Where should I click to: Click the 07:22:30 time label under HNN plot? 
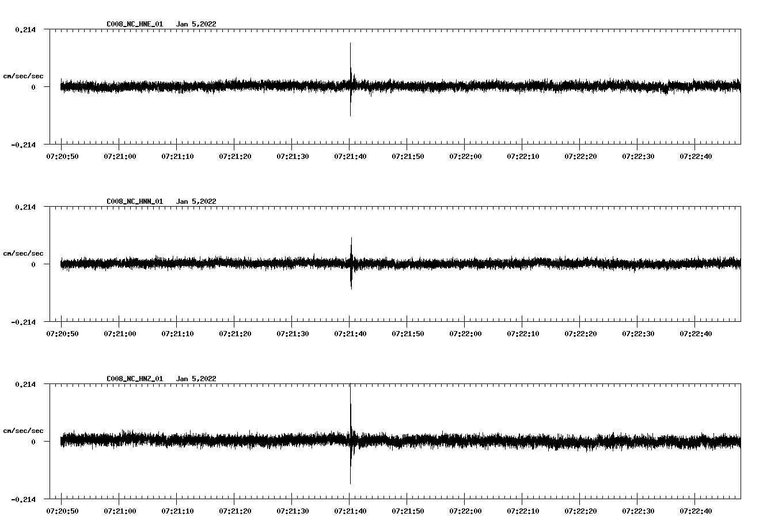638,334
